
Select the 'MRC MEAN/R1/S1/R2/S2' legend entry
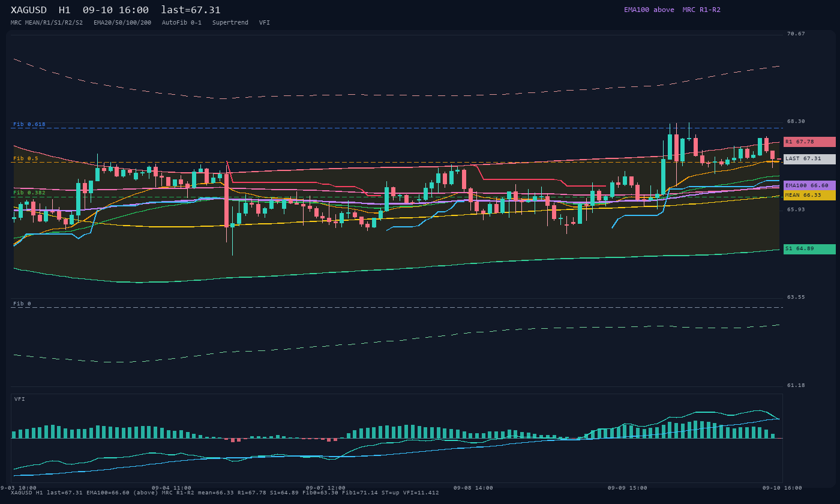coord(47,23)
